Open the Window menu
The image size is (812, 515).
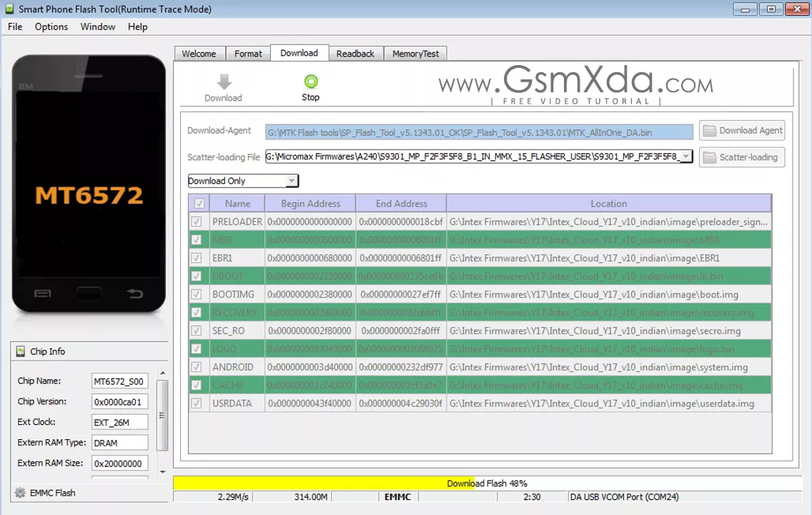click(x=98, y=27)
